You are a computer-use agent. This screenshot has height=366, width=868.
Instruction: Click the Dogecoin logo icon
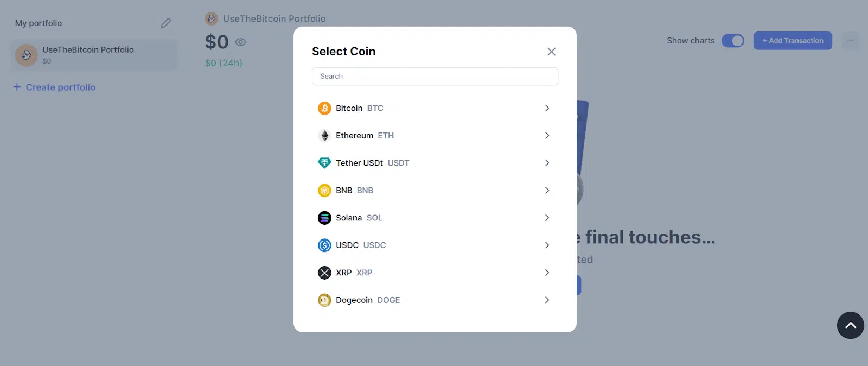click(324, 300)
